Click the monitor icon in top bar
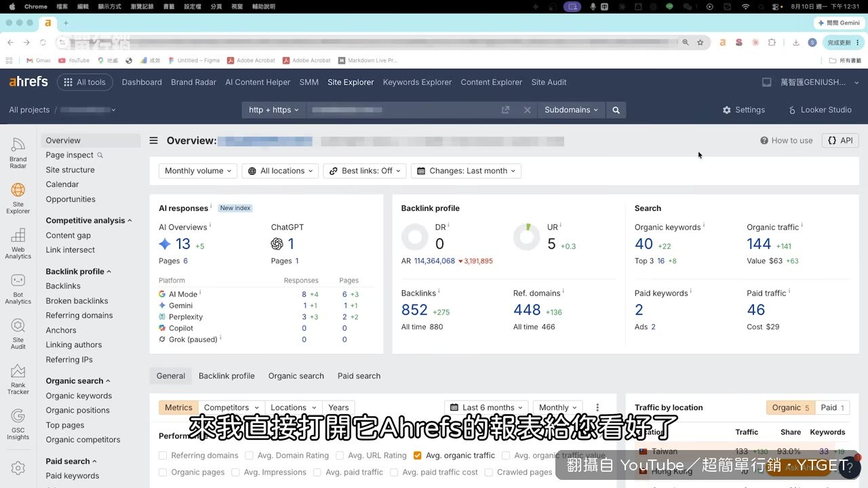This screenshot has width=868, height=488. pyautogui.click(x=767, y=82)
